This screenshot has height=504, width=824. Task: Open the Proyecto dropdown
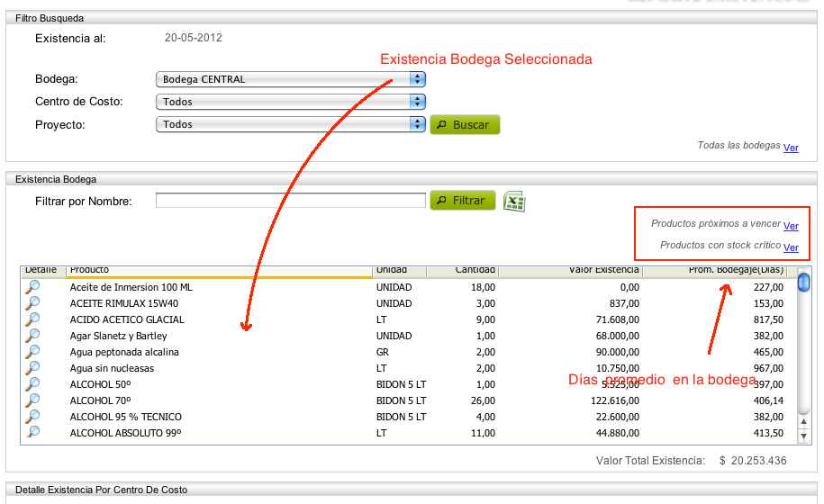pos(291,124)
